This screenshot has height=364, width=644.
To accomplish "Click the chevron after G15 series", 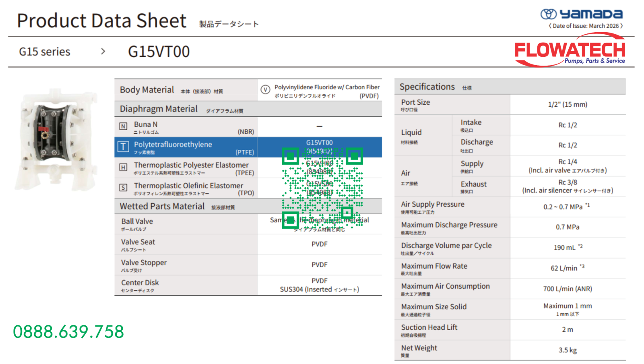I will click(103, 52).
